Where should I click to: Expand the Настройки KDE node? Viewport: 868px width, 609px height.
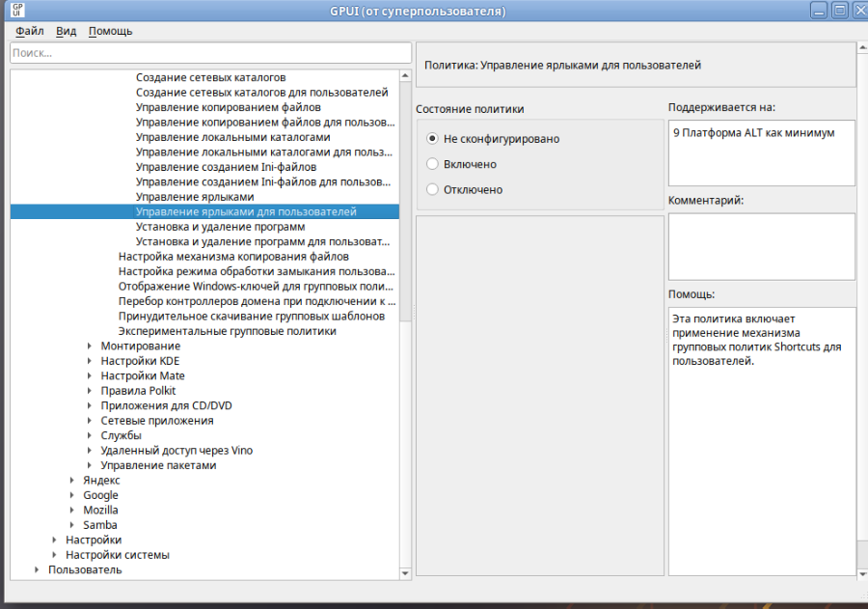(90, 361)
